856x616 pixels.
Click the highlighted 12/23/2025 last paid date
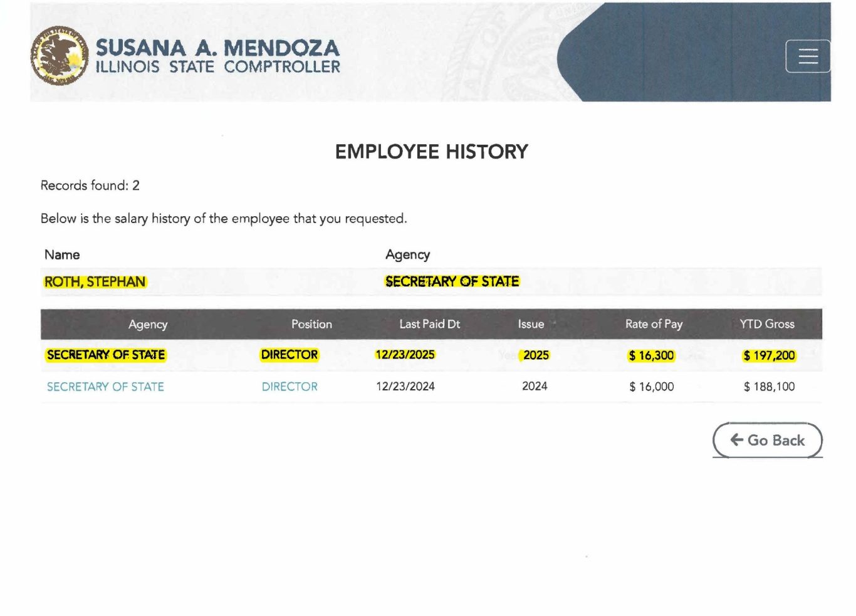[405, 355]
